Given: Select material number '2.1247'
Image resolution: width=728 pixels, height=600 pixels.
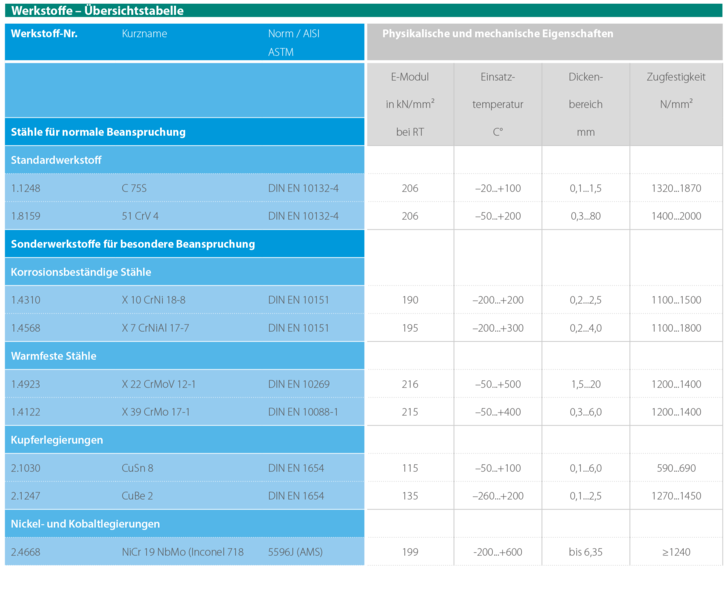Looking at the screenshot, I should 26,496.
